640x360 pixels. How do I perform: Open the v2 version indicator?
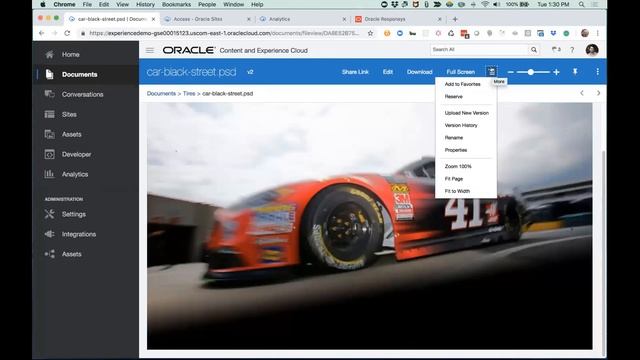tap(250, 72)
